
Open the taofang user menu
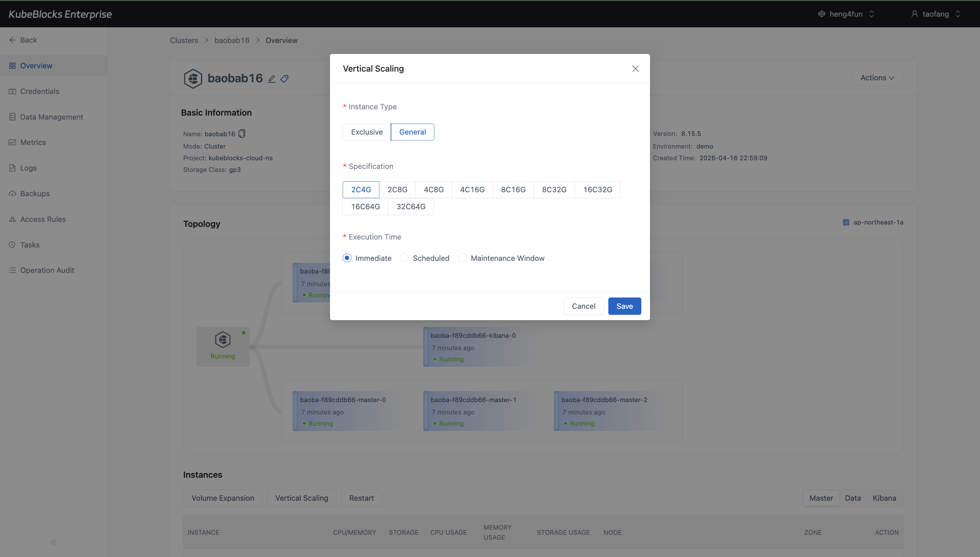pyautogui.click(x=936, y=14)
